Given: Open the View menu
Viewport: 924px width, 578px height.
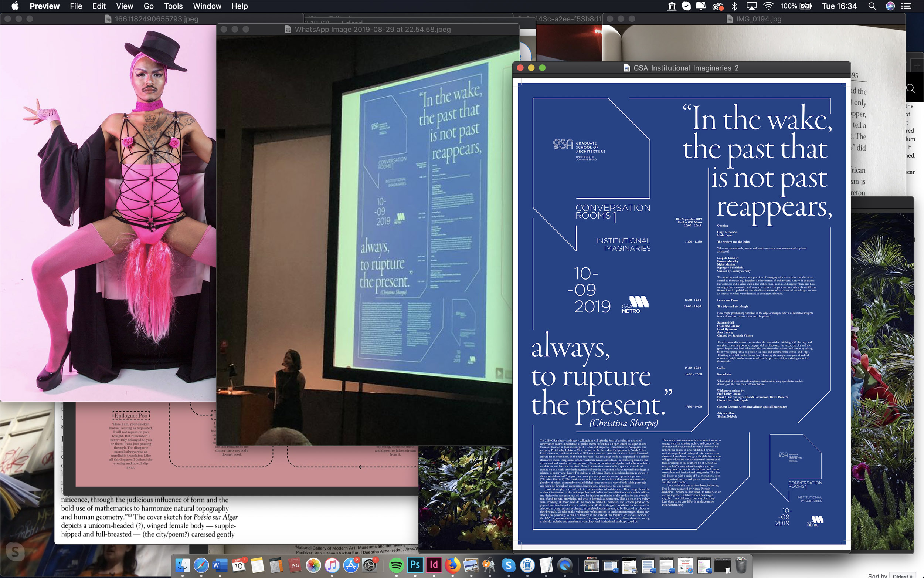Looking at the screenshot, I should [125, 6].
